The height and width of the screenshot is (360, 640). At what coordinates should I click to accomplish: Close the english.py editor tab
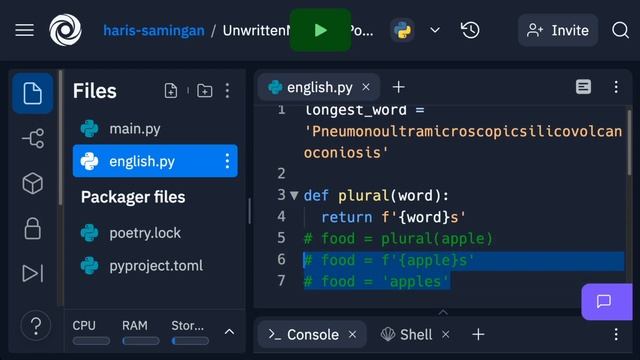point(366,87)
